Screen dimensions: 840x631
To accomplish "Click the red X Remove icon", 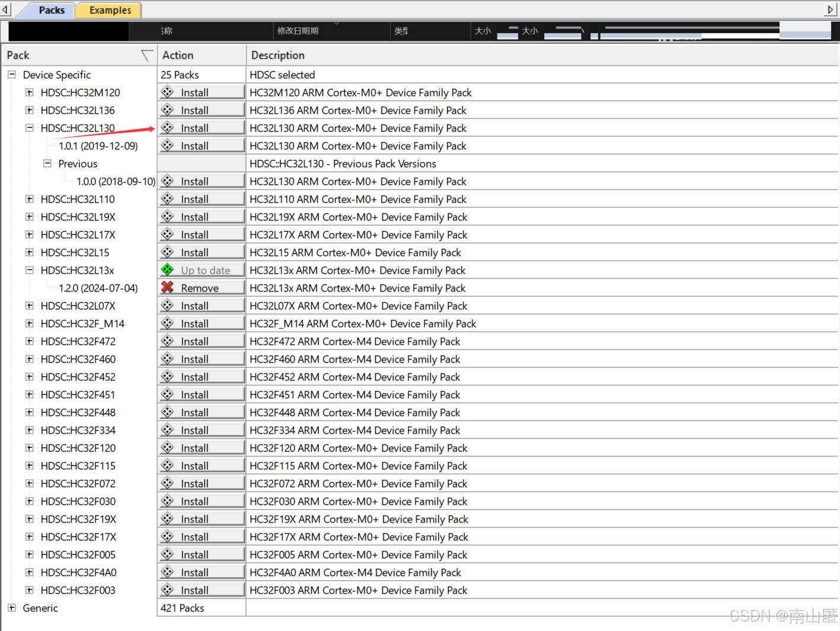I will (x=168, y=288).
